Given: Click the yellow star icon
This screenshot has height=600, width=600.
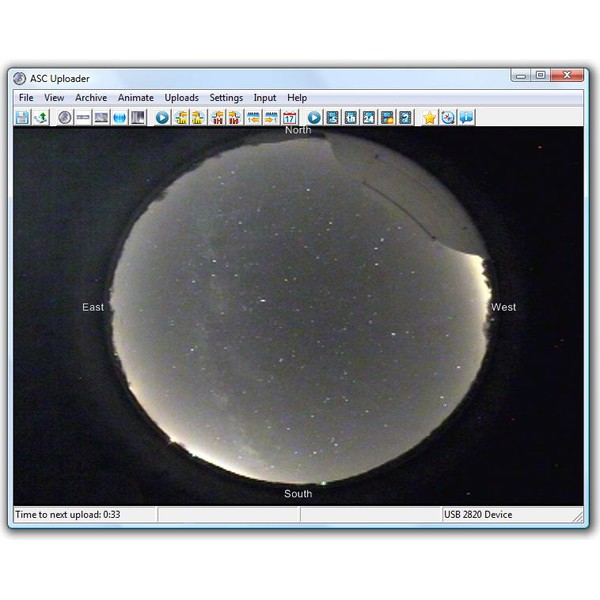Looking at the screenshot, I should pos(429,118).
